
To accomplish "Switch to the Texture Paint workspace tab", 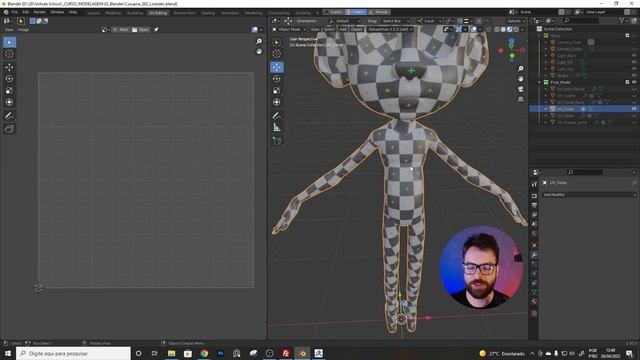I will tap(184, 13).
